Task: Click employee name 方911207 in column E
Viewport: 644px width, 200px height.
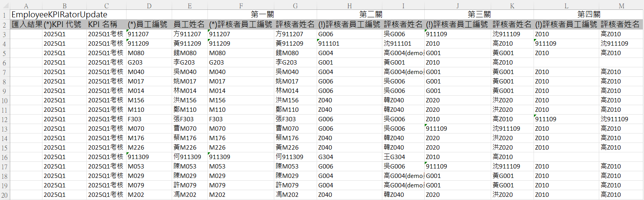Action: [187, 34]
